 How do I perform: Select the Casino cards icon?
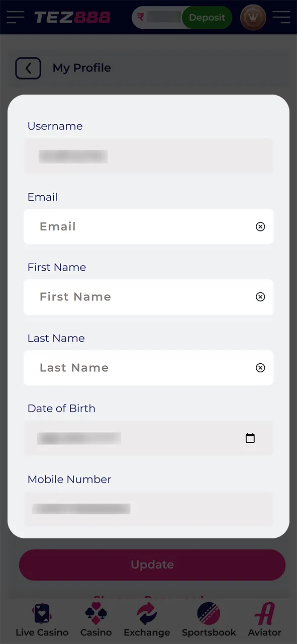pyautogui.click(x=95, y=614)
